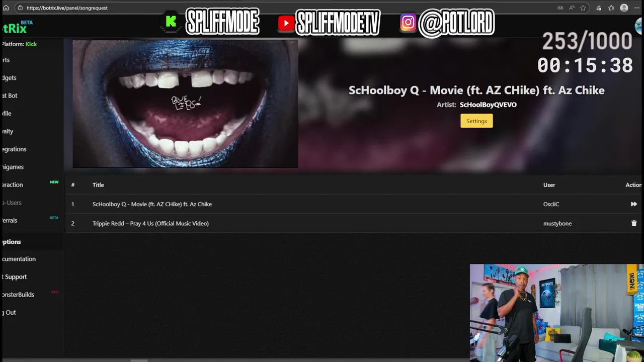
Task: Click the BotRix BETA logo
Action: pyautogui.click(x=18, y=27)
